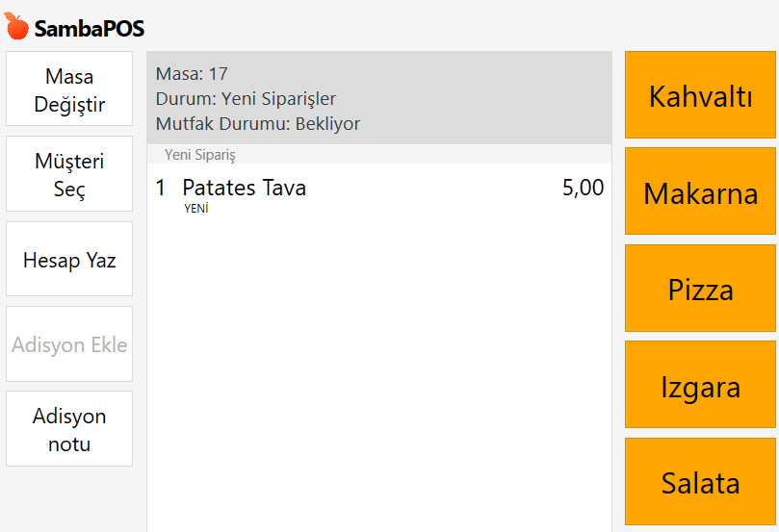Click the Durum: Yeni Siparişler status line

click(246, 99)
